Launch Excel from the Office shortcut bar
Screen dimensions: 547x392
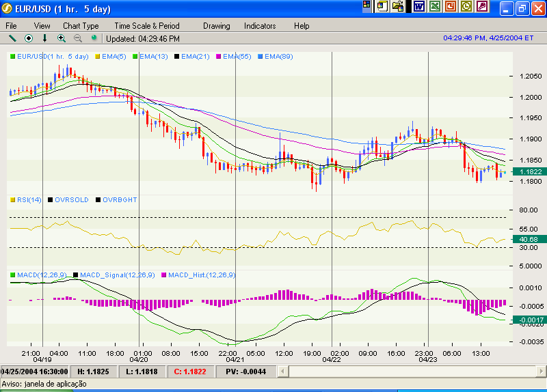coord(435,7)
